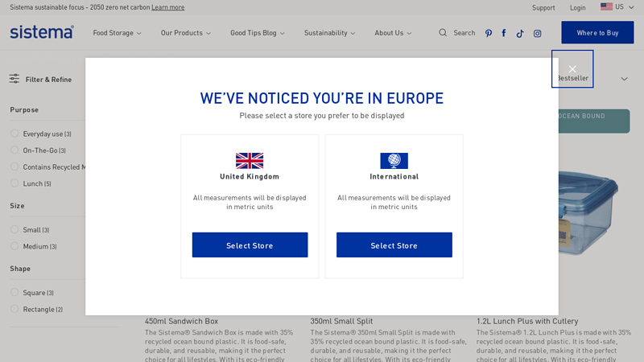Viewport: 644px width, 362px height.
Task: Open the Facebook icon link
Action: [504, 33]
